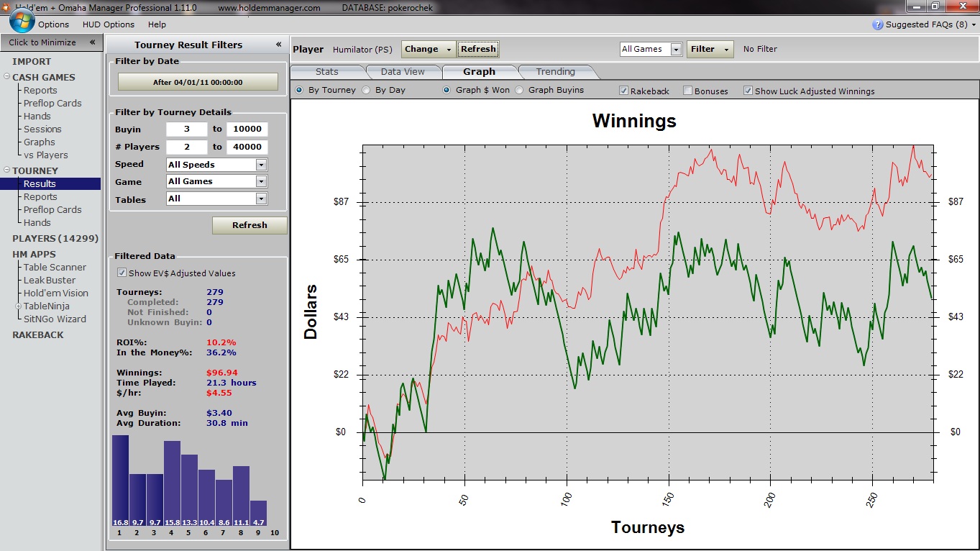Select the By Day radio button
The image size is (980, 551).
366,90
